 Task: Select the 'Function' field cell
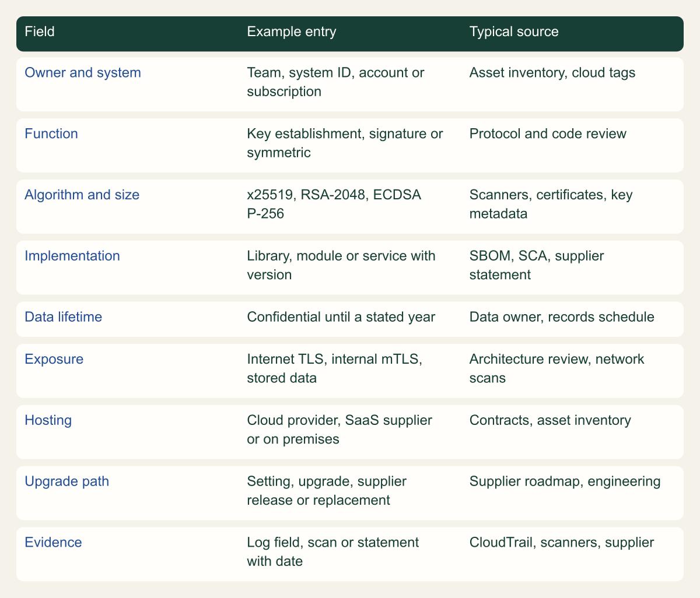127,145
